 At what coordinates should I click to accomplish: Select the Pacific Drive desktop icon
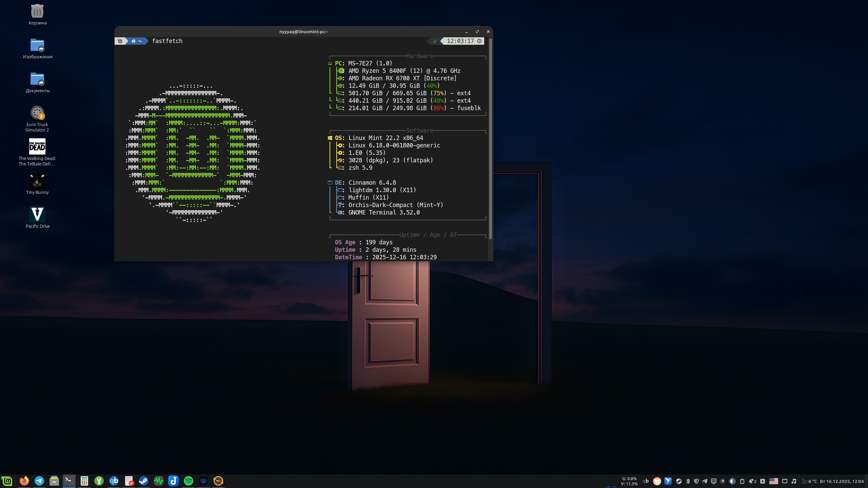click(x=37, y=215)
